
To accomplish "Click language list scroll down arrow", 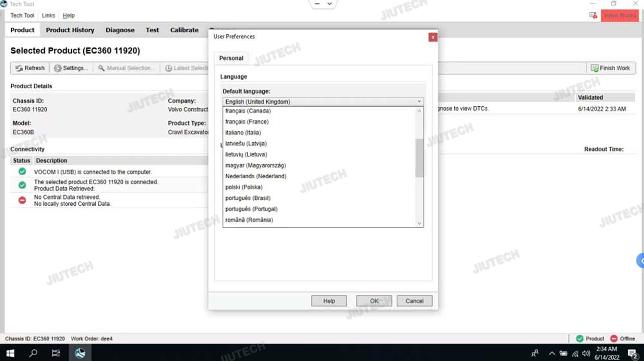I will pos(419,223).
